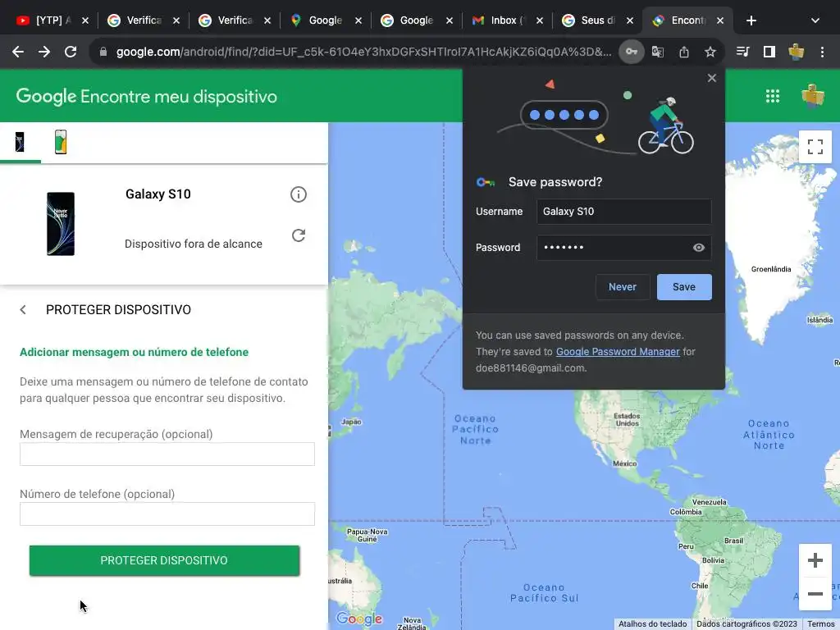Image resolution: width=840 pixels, height=630 pixels.
Task: Focus the Número de telefone field
Action: (x=167, y=514)
